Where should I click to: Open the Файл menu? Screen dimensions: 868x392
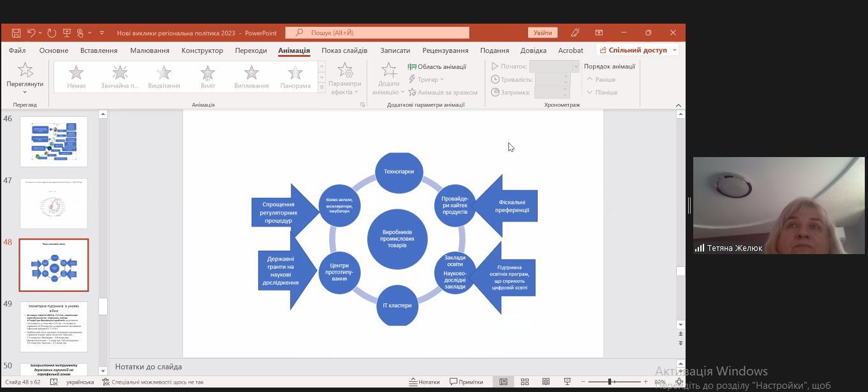coord(17,50)
